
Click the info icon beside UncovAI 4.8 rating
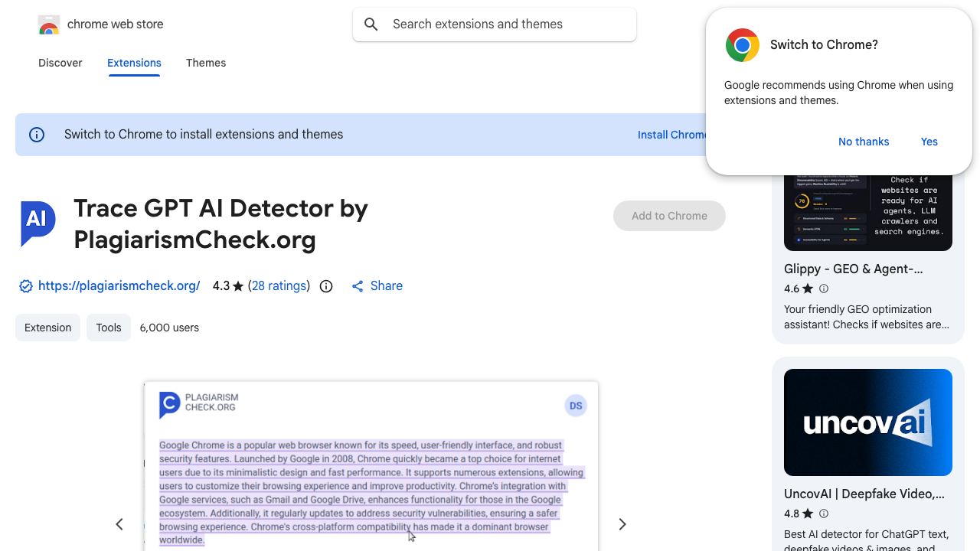824,514
